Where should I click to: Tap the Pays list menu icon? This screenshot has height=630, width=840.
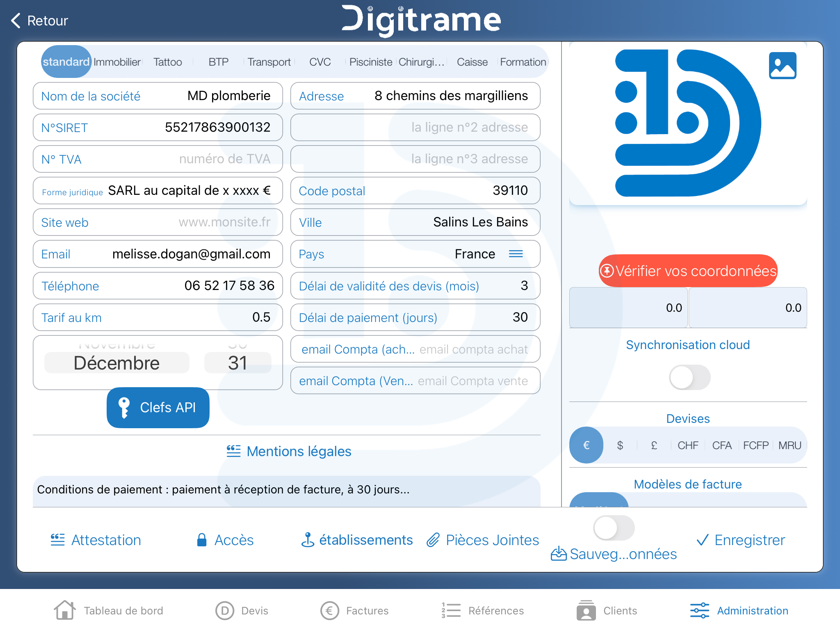tap(516, 254)
